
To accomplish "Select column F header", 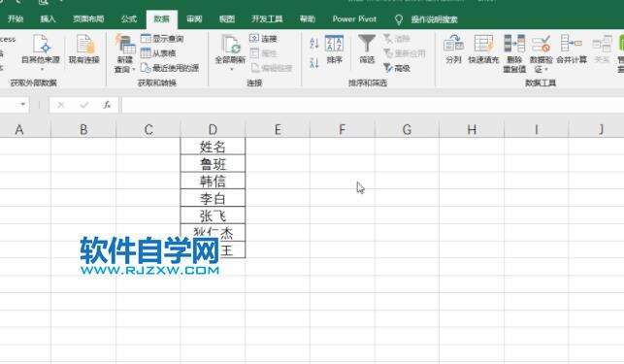I will [343, 129].
